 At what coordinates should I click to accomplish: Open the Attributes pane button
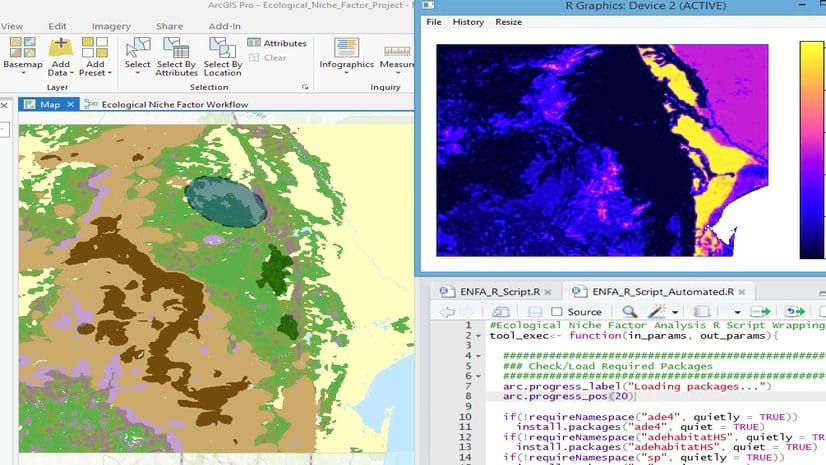point(277,43)
